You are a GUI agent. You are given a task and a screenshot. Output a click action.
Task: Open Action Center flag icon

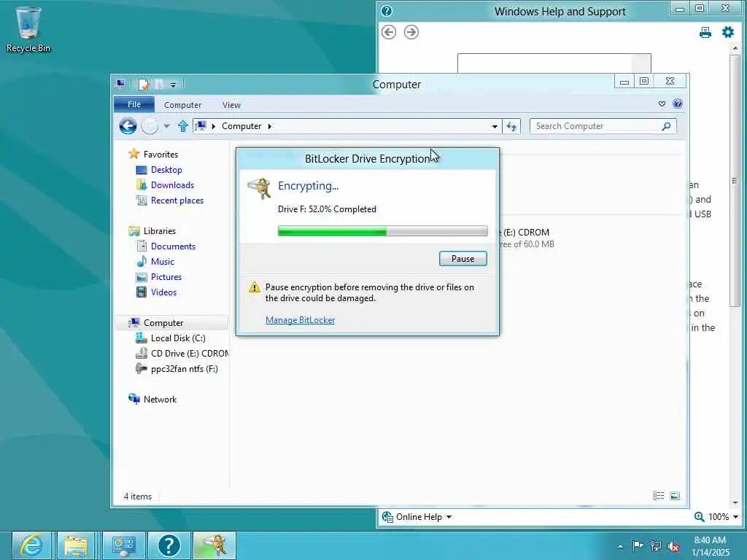637,545
